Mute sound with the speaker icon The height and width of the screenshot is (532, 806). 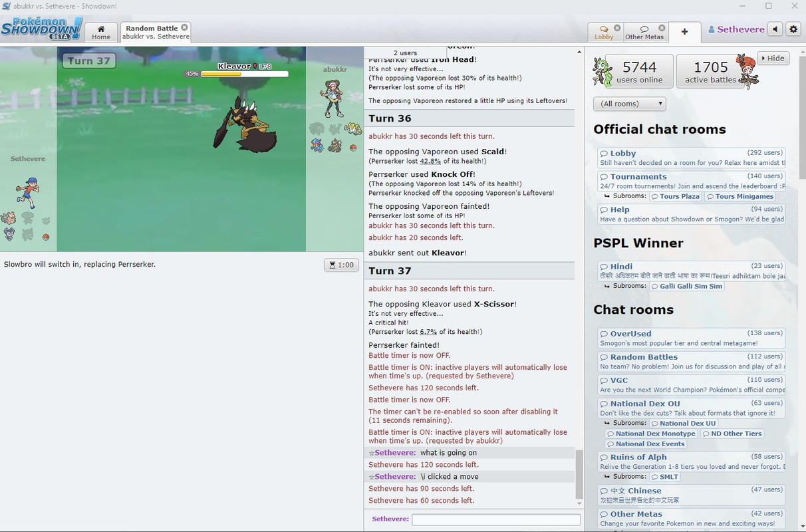click(775, 29)
